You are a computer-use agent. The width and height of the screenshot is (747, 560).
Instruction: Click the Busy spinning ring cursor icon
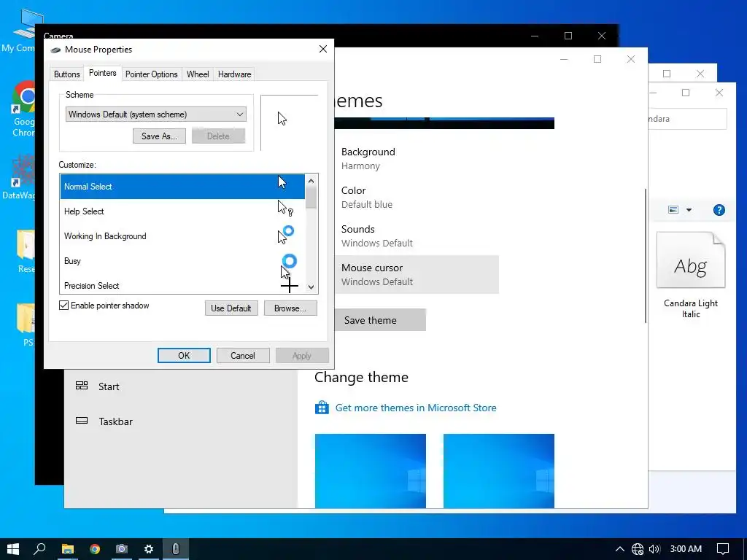pyautogui.click(x=289, y=261)
